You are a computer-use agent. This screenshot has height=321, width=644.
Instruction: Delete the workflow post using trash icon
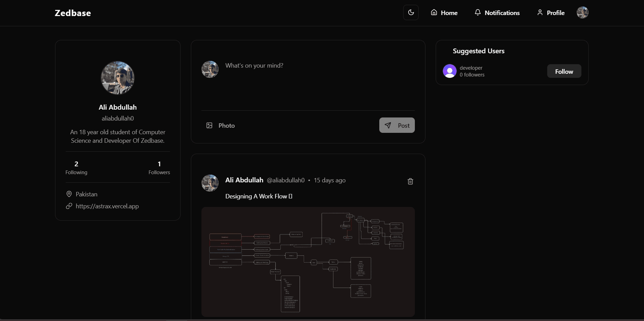pos(410,181)
